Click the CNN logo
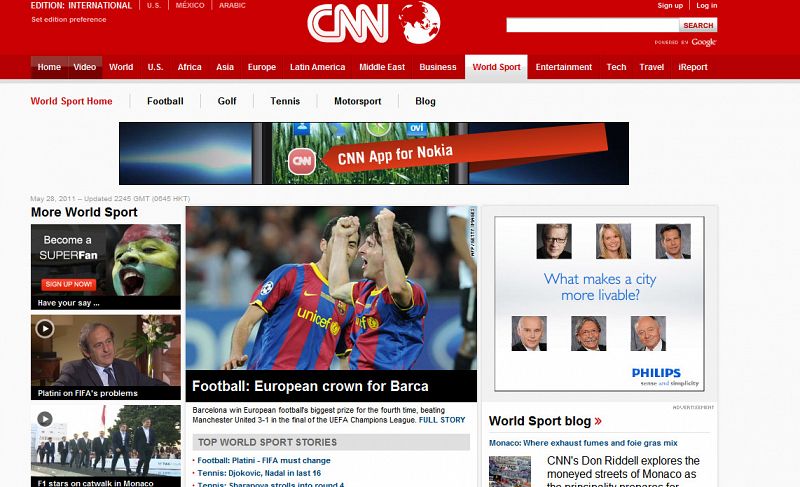Screen dimensions: 800x487 point(348,23)
